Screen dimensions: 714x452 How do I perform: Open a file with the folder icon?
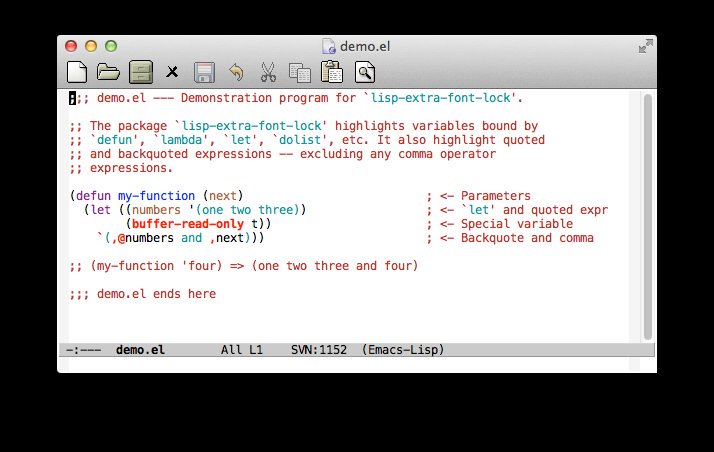pos(108,71)
